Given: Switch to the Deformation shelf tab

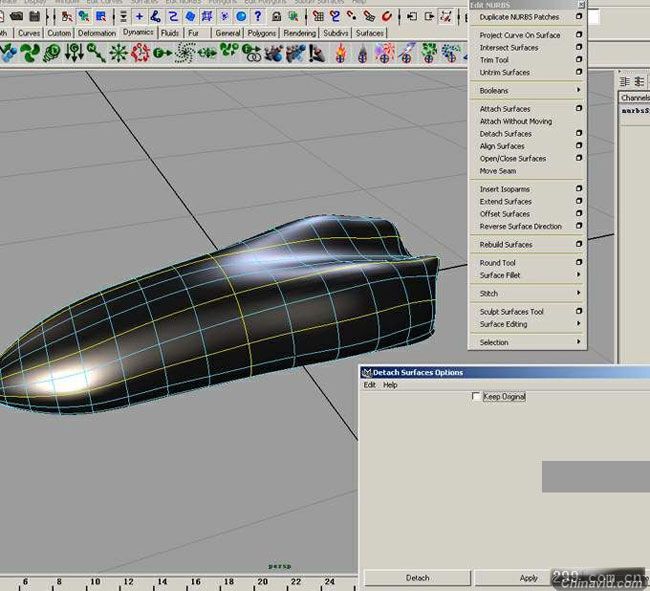Looking at the screenshot, I should click(x=97, y=33).
